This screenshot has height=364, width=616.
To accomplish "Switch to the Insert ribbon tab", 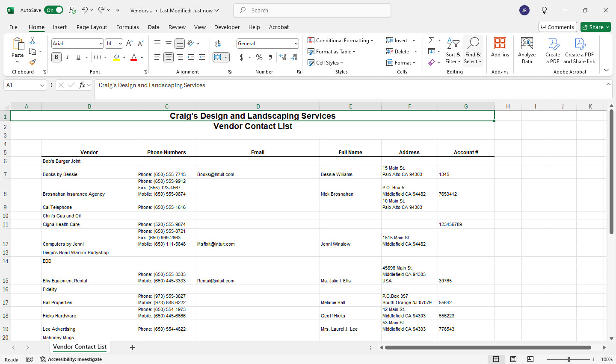I will point(60,27).
